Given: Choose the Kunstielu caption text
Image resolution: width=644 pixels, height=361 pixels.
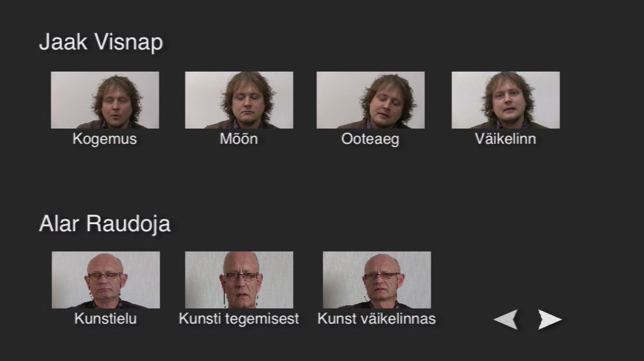Looking at the screenshot, I should tap(106, 319).
